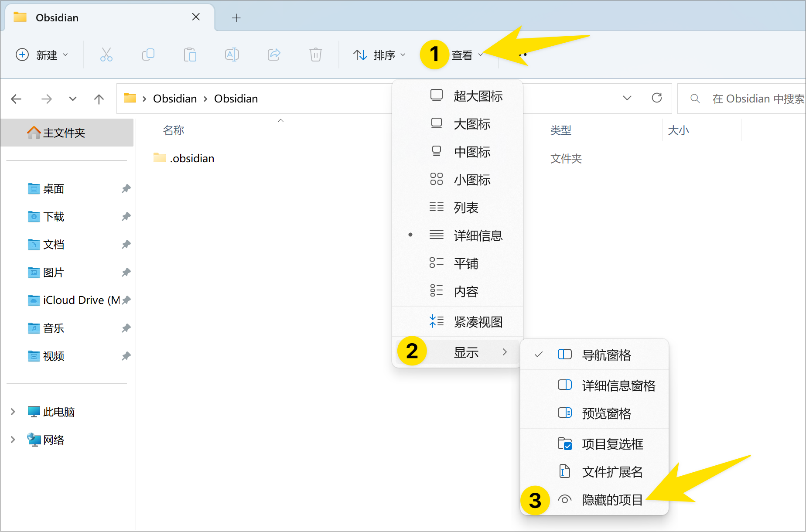Click the Share icon in toolbar
This screenshot has width=806, height=532.
click(x=274, y=55)
